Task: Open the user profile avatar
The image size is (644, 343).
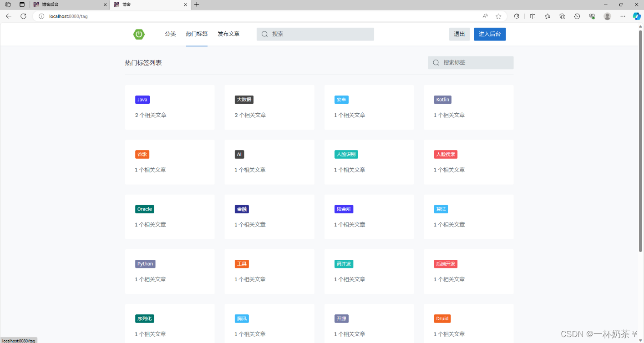Action: tap(607, 16)
